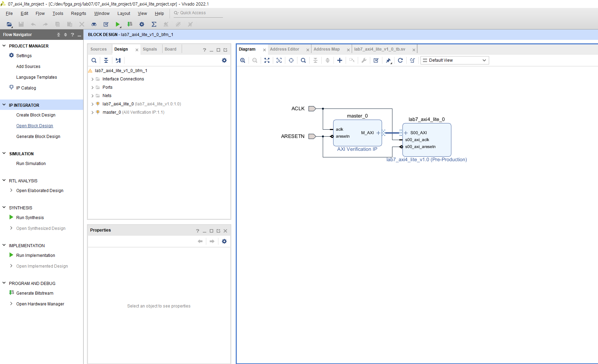This screenshot has width=598, height=364.
Task: Expand the lab7_axi4_lite_0 tree node
Action: click(93, 104)
